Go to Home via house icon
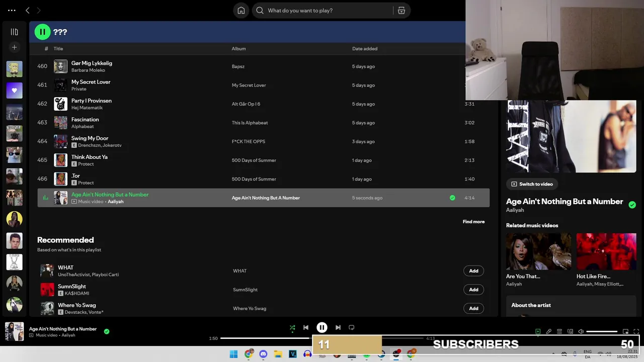 point(241,11)
